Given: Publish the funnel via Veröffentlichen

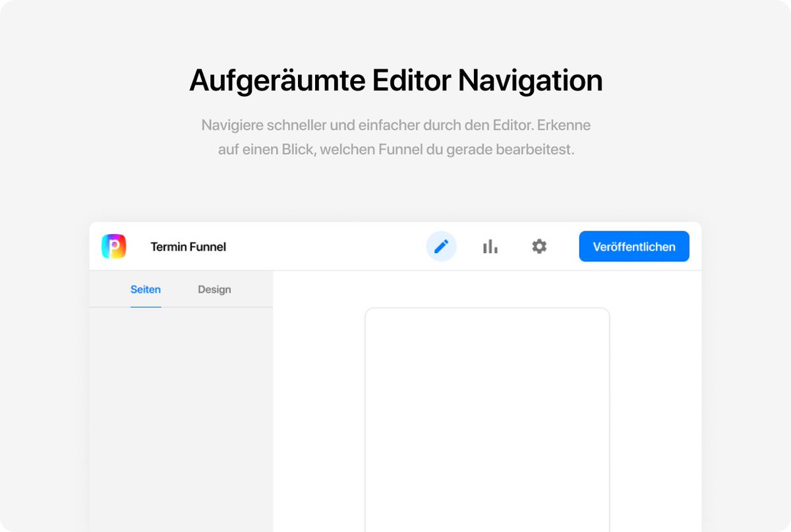Looking at the screenshot, I should pyautogui.click(x=633, y=246).
